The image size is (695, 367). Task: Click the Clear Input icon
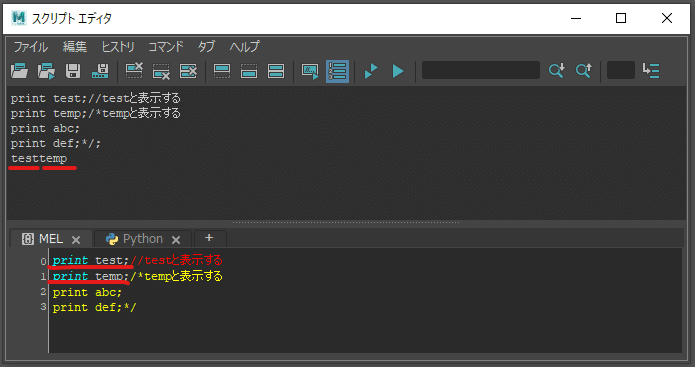click(161, 71)
